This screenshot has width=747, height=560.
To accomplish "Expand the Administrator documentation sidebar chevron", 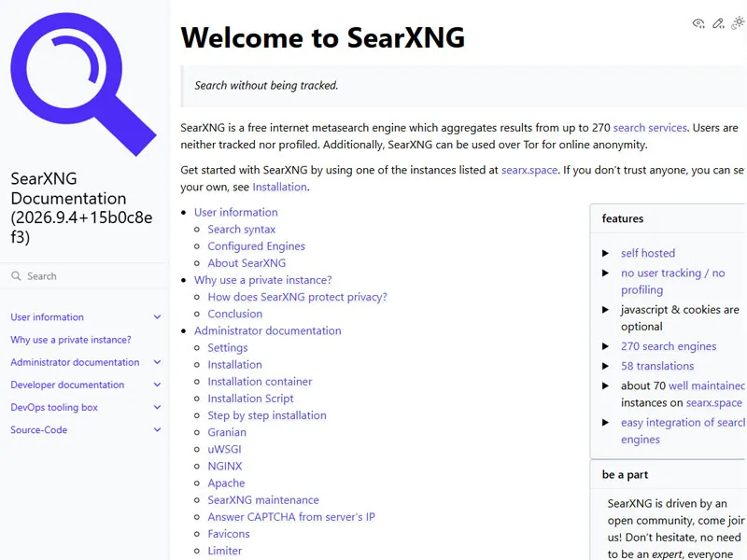I will pos(157,362).
